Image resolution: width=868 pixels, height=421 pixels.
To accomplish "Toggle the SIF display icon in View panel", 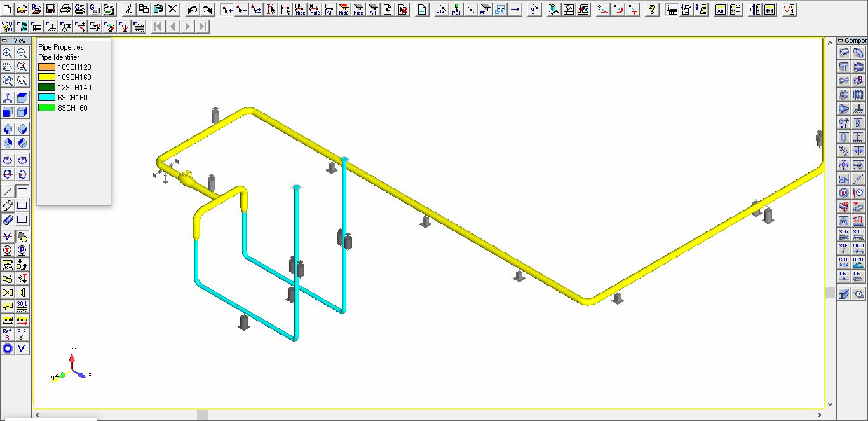I will [x=22, y=335].
